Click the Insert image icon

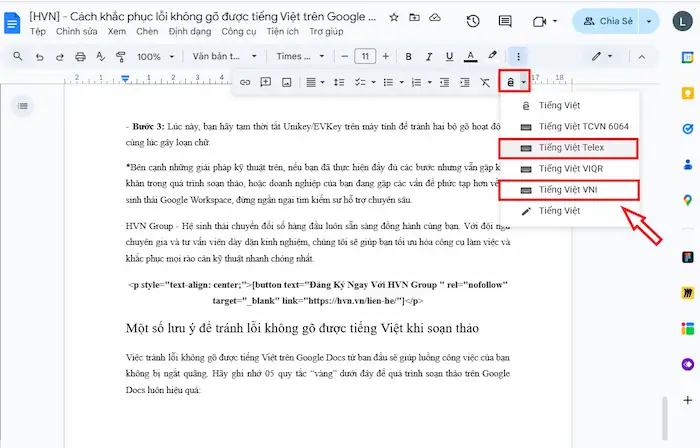pyautogui.click(x=287, y=82)
